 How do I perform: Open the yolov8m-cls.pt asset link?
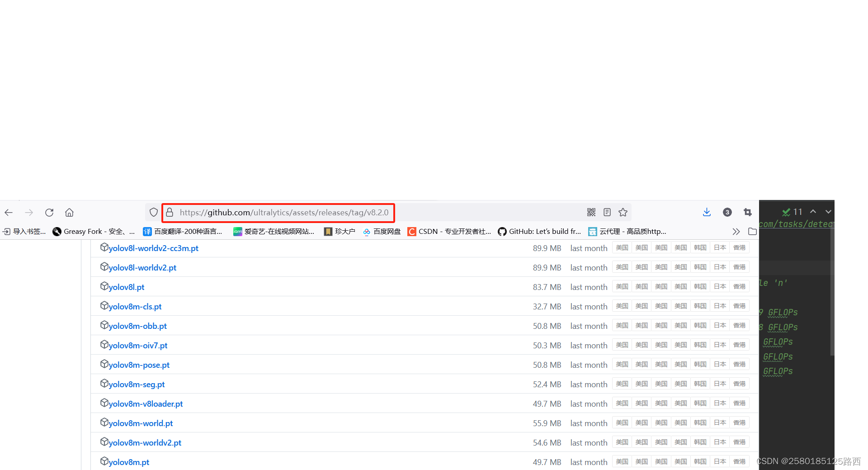coord(135,307)
